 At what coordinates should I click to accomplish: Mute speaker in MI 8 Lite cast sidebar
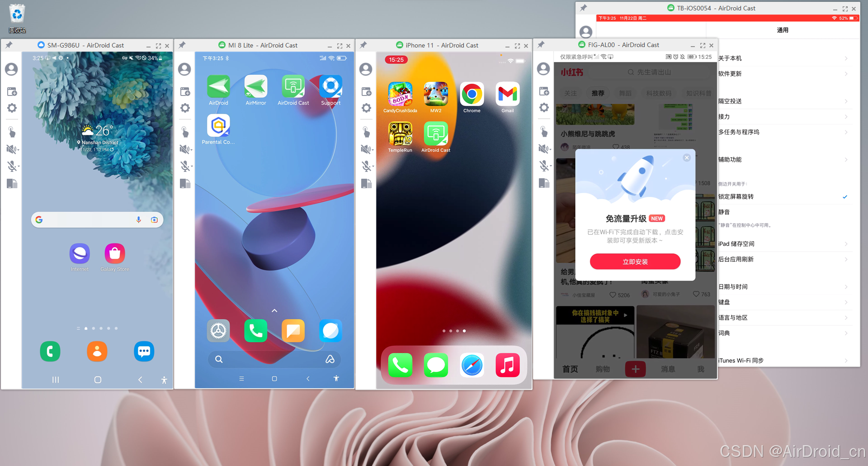coord(185,149)
